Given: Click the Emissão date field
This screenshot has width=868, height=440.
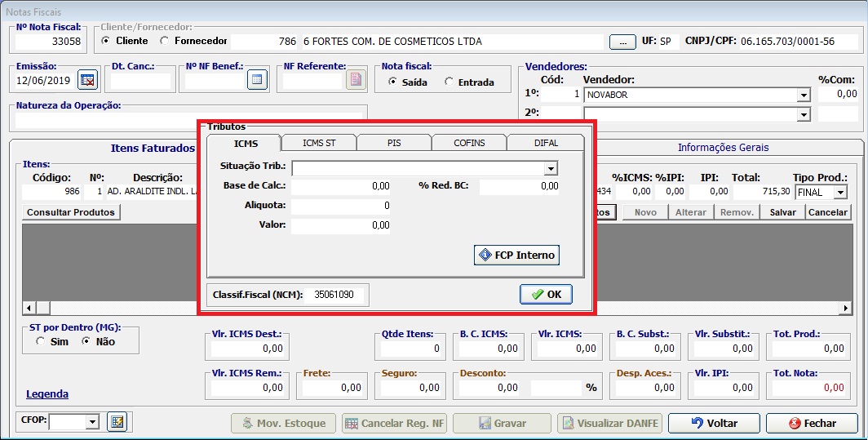Looking at the screenshot, I should tap(45, 80).
